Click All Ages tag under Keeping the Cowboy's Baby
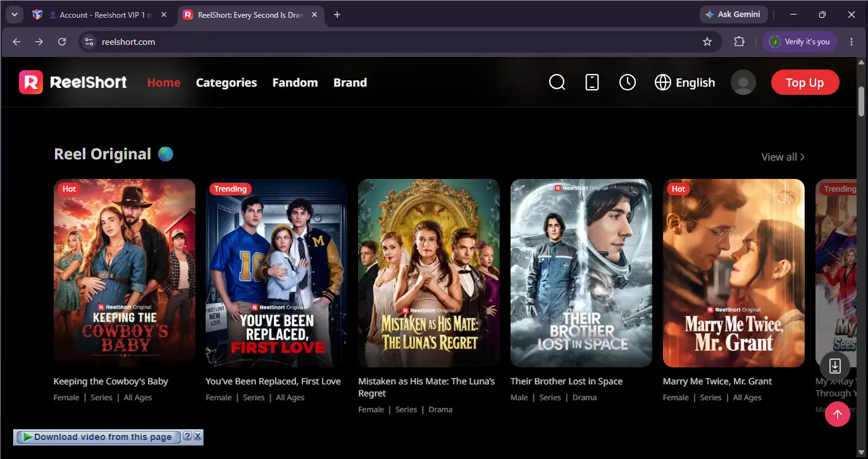The image size is (868, 459). coord(138,398)
